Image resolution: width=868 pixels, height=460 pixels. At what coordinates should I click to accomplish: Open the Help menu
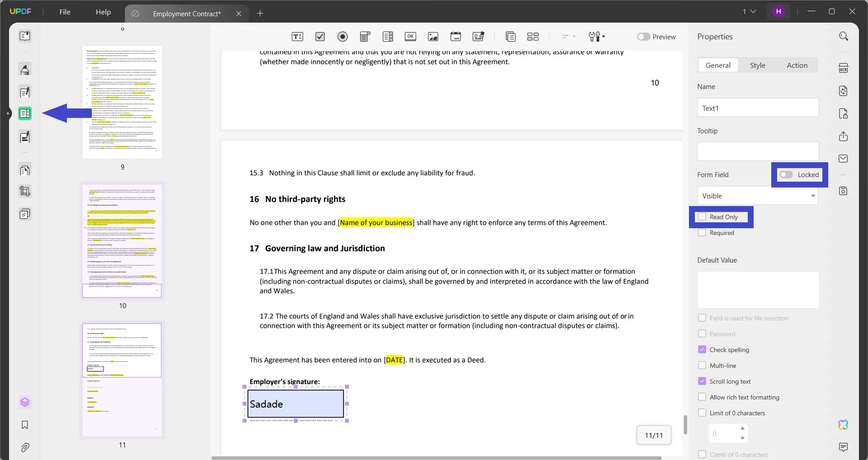(x=103, y=12)
